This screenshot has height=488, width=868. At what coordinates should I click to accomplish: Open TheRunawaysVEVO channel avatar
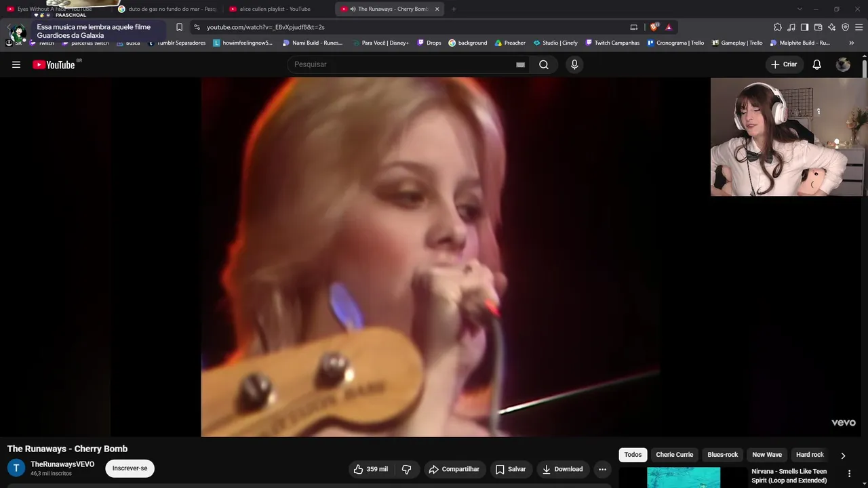16,468
